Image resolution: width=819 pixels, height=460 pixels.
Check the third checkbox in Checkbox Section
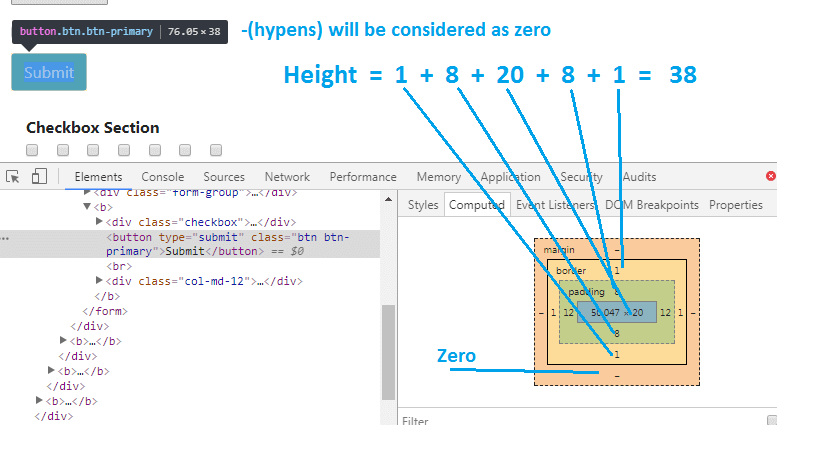(93, 150)
